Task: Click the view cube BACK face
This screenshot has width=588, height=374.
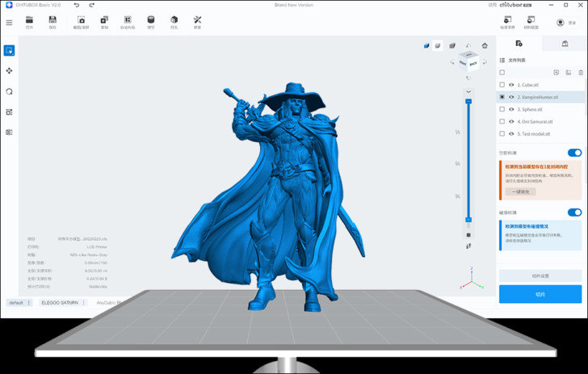Action: tap(473, 64)
